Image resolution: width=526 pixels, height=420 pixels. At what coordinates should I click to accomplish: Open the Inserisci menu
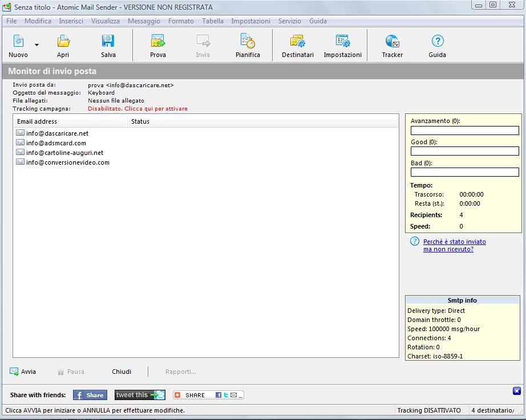(71, 21)
